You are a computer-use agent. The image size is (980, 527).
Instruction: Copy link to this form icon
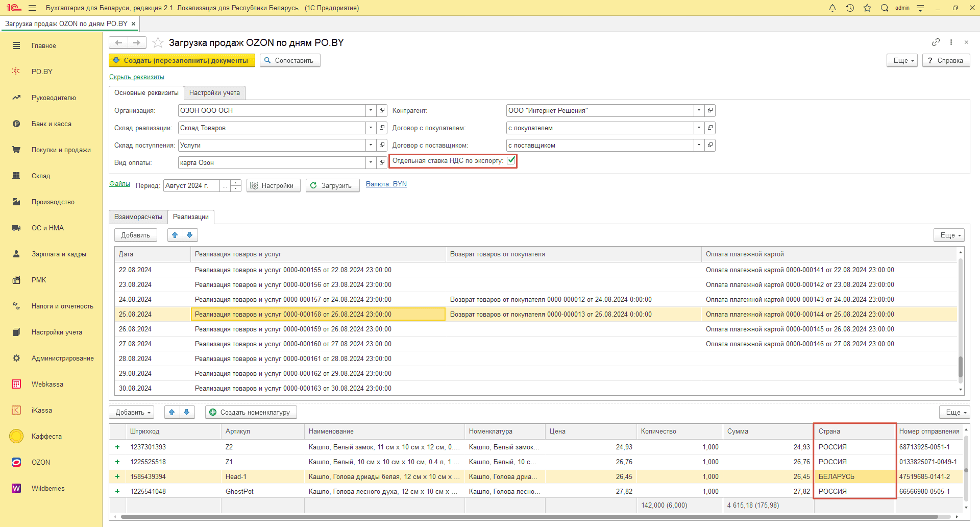pos(936,42)
